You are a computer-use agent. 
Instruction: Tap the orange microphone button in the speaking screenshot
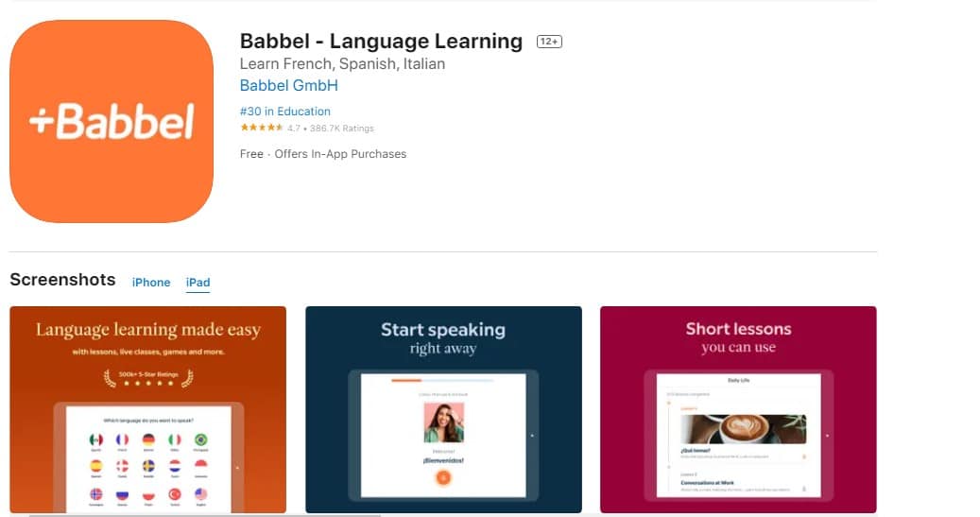tap(442, 478)
